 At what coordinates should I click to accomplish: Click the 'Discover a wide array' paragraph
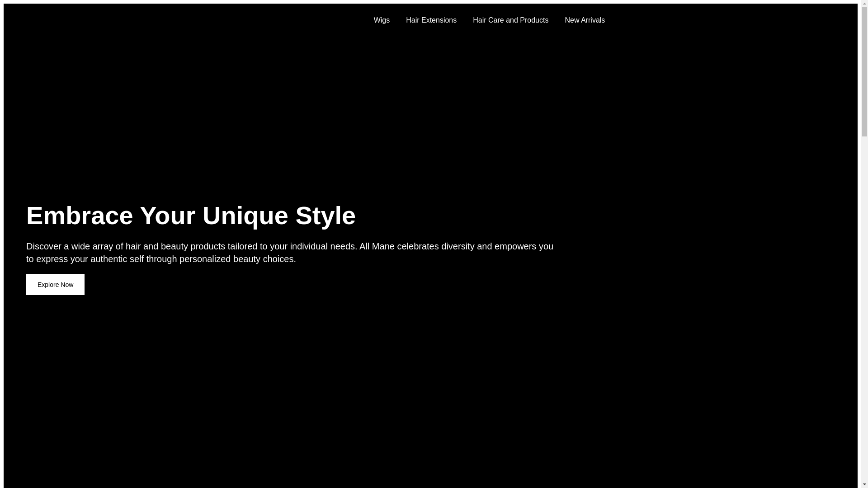(290, 253)
